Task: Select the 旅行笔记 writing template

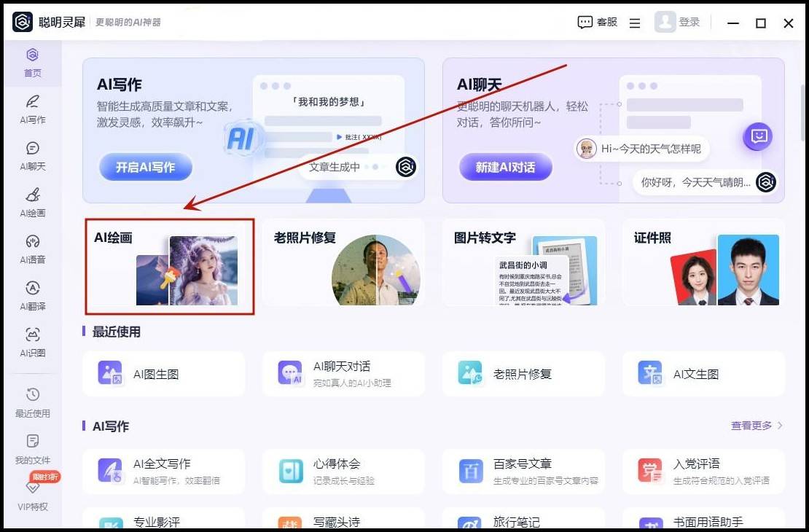Action: (x=524, y=519)
